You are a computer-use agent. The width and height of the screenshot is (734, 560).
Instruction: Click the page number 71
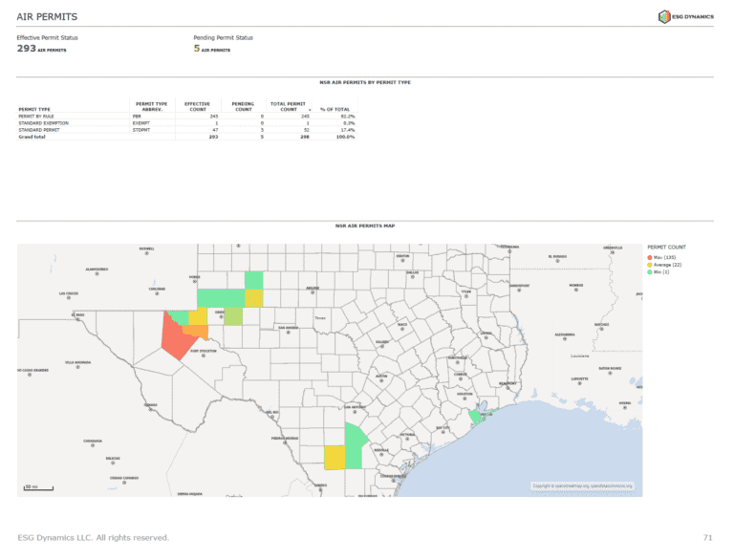(x=708, y=537)
